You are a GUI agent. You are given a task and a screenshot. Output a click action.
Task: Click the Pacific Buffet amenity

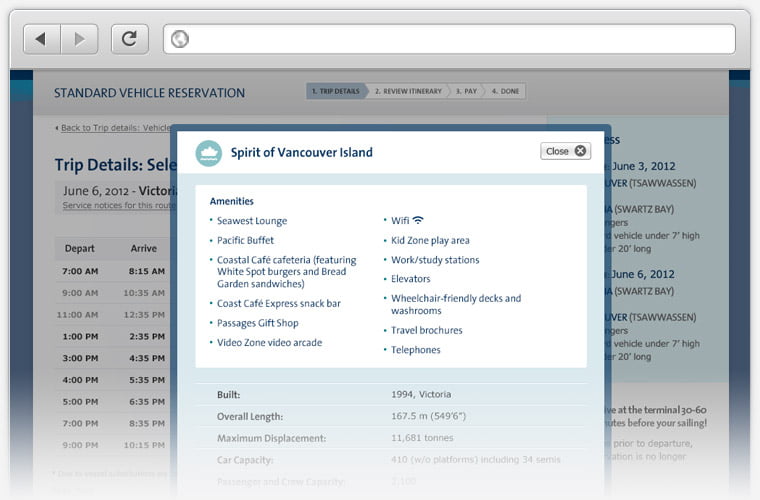coord(245,240)
